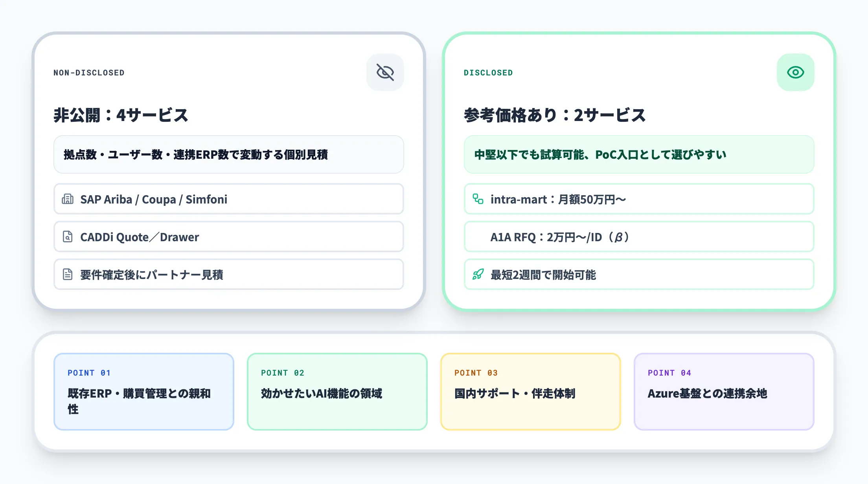Click the building icon beside SAP Ariba
The height and width of the screenshot is (484, 868).
pos(68,199)
